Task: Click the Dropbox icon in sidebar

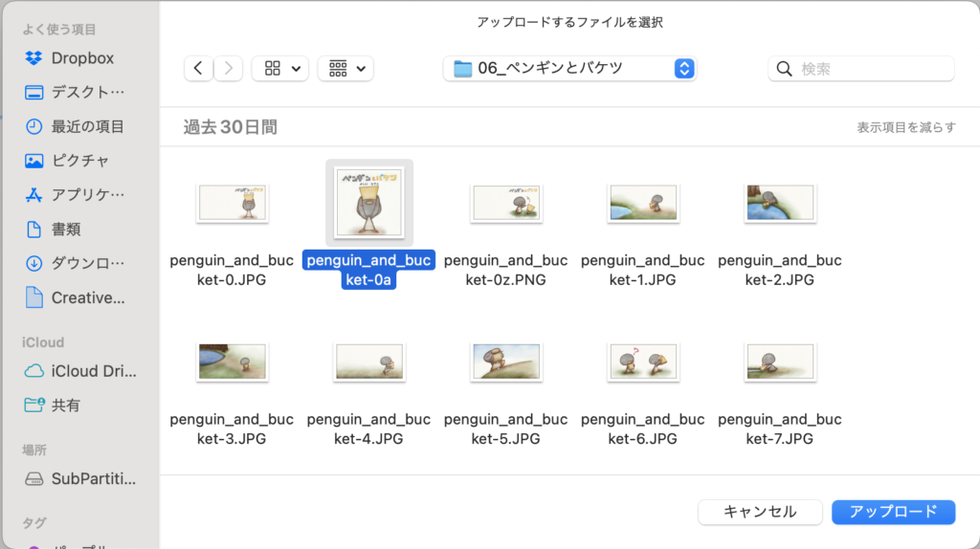Action: (x=34, y=58)
